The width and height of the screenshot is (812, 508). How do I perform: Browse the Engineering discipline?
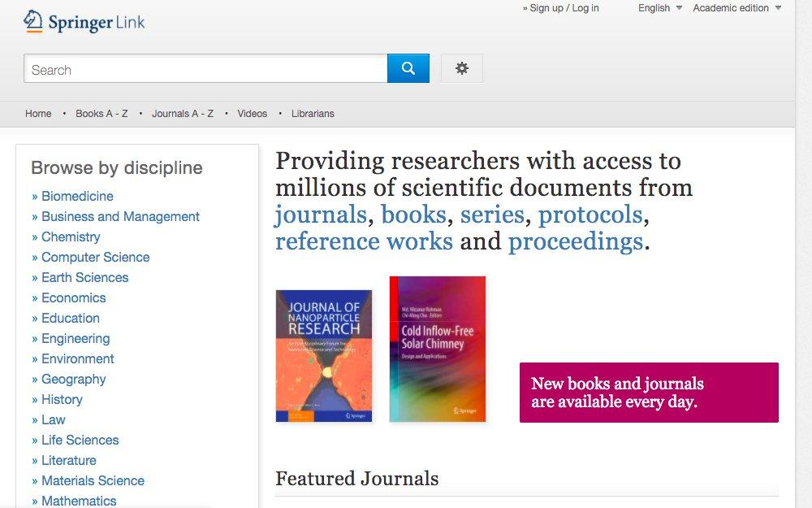click(76, 338)
